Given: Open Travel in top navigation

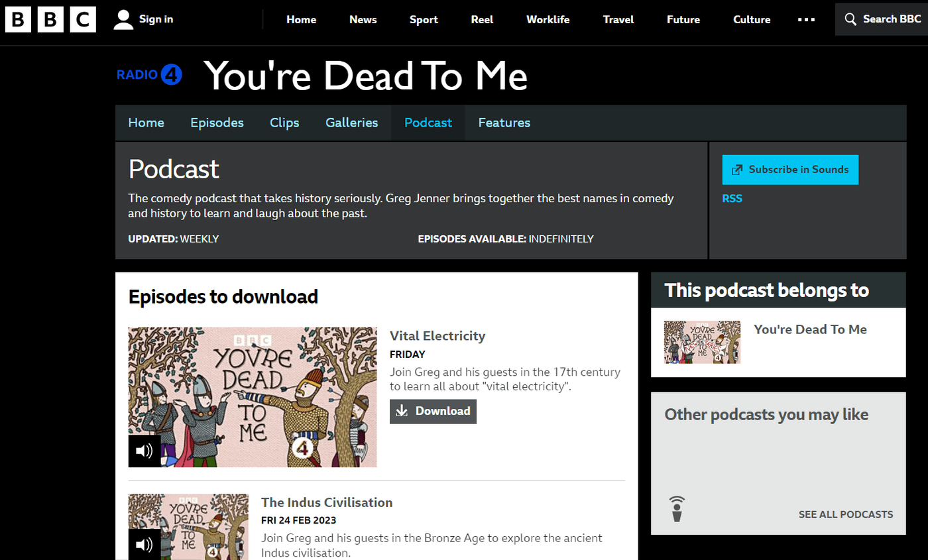Looking at the screenshot, I should point(618,19).
